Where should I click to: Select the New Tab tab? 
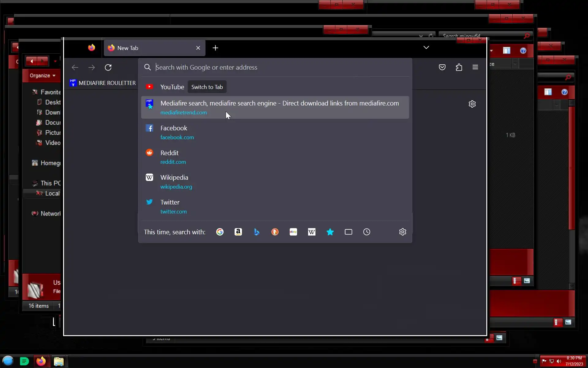click(x=150, y=48)
